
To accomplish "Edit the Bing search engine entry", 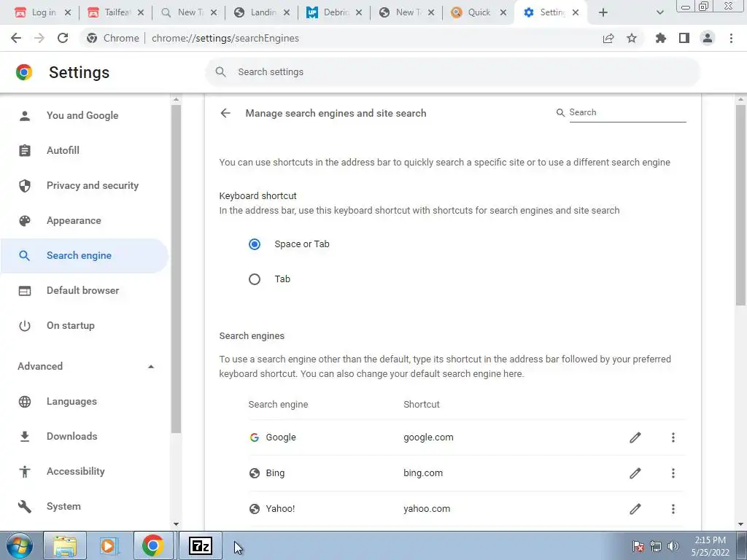I will pos(635,472).
